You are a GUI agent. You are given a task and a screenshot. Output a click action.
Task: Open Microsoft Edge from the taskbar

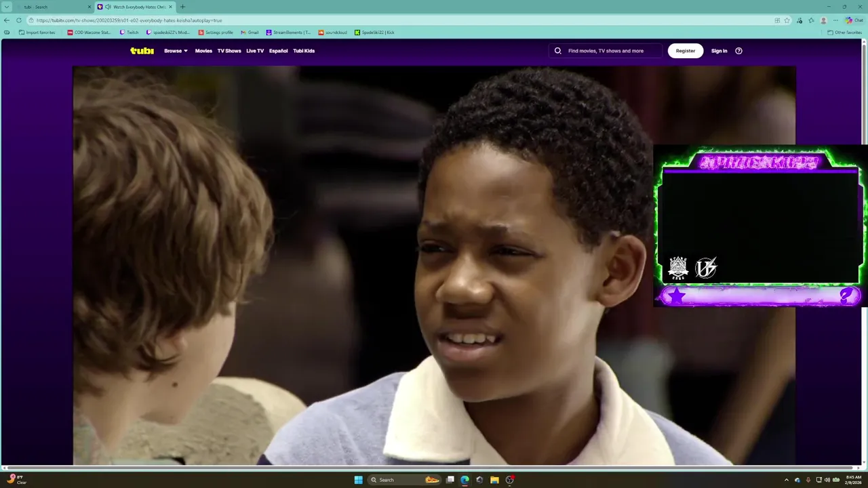point(465,480)
